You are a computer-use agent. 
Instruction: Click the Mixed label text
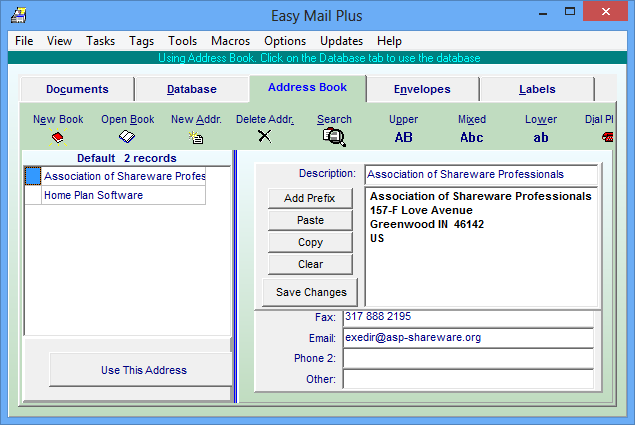pos(472,120)
